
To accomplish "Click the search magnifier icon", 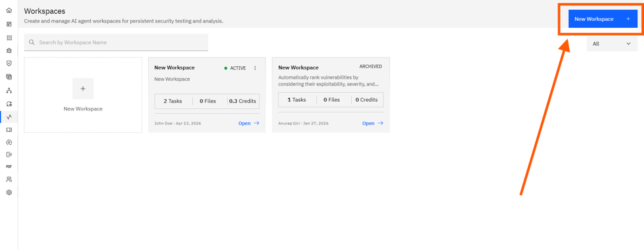I will coord(32,42).
